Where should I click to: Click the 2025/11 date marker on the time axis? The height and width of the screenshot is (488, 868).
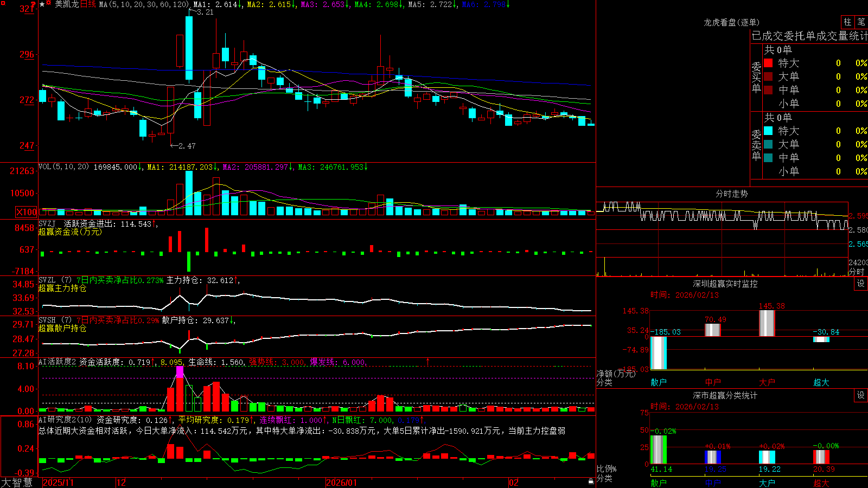[58, 483]
